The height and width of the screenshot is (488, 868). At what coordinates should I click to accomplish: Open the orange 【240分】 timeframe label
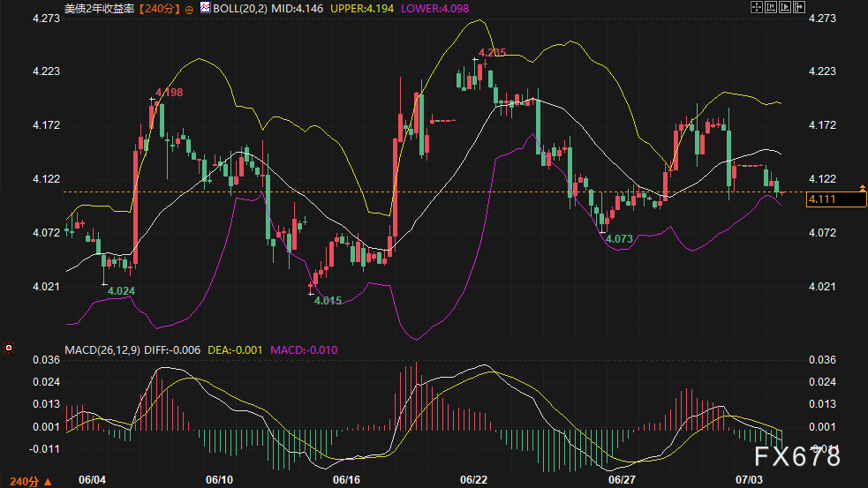pyautogui.click(x=160, y=9)
